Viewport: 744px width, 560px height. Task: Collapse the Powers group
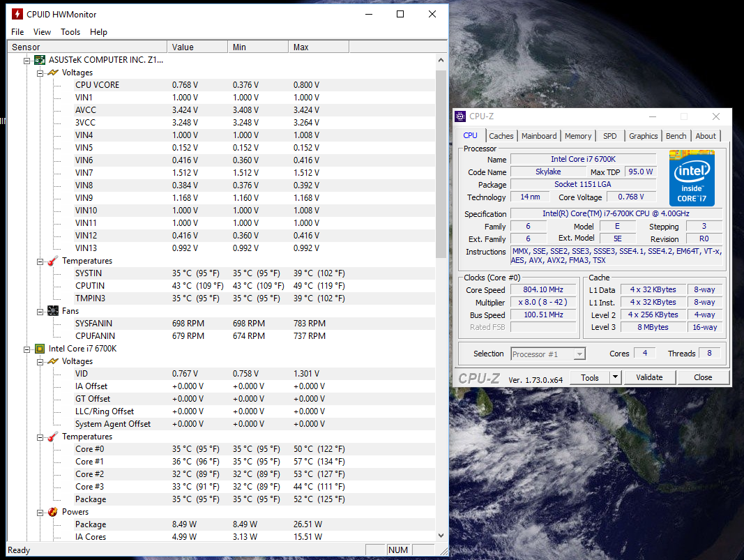pos(40,513)
